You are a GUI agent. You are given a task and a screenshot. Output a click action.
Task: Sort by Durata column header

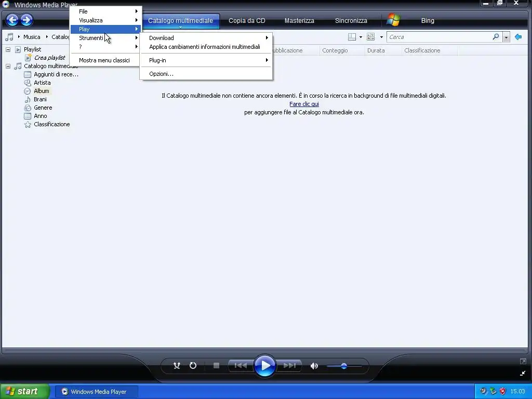pyautogui.click(x=382, y=50)
